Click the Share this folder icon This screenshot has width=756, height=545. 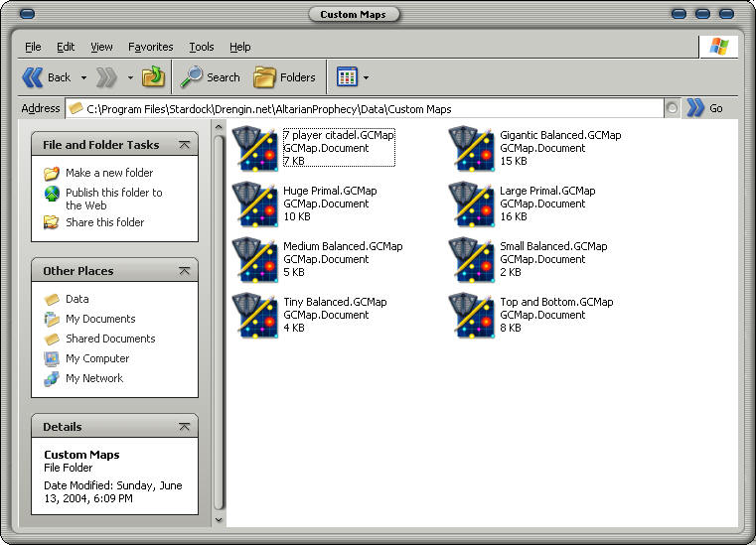point(52,222)
